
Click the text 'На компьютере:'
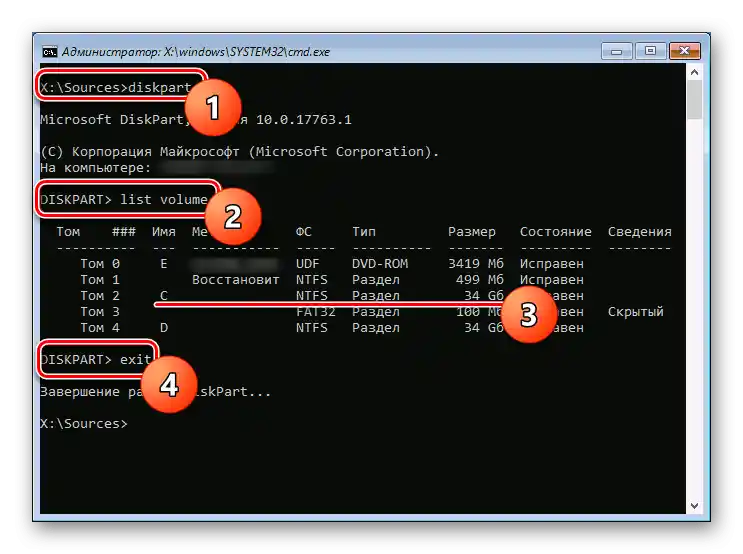click(x=96, y=168)
